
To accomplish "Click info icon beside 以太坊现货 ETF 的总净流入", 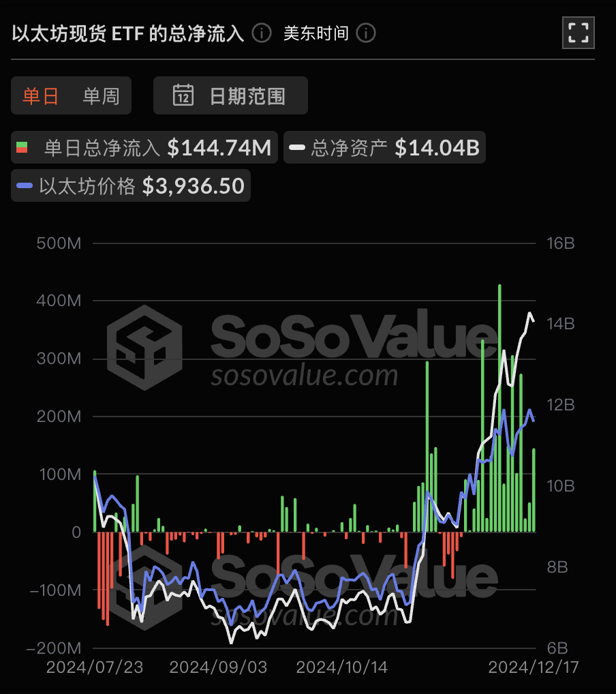I will [x=262, y=33].
